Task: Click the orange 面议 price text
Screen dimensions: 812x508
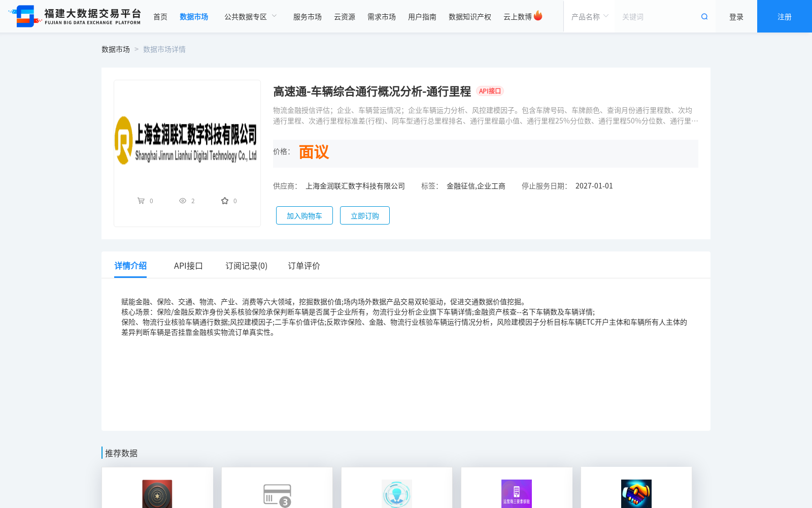Action: click(314, 152)
